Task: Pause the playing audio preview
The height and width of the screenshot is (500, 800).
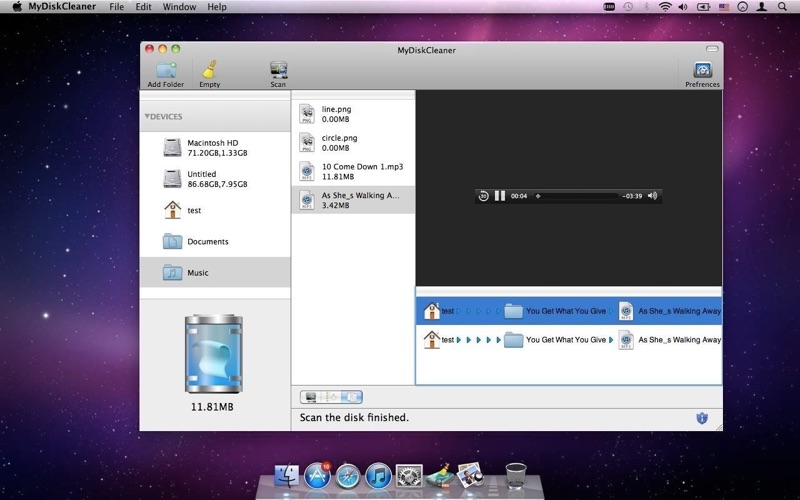Action: [x=500, y=196]
